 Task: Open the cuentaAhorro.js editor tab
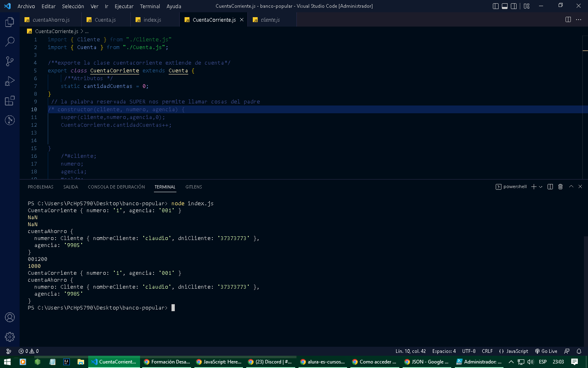click(51, 20)
